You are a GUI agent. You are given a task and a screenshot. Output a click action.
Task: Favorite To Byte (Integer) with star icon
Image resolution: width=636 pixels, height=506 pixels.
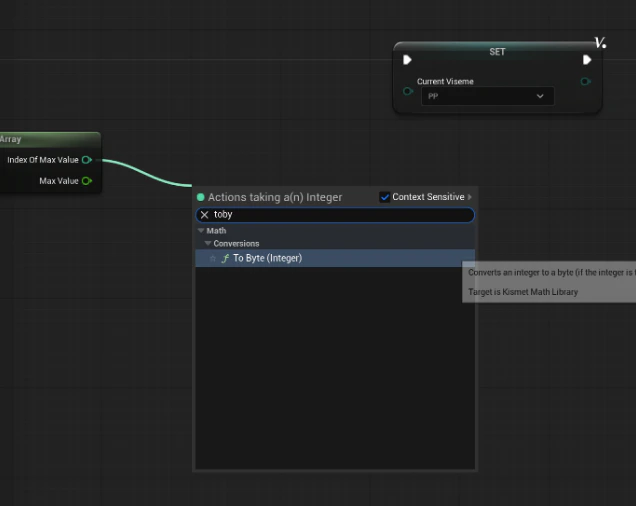coord(213,258)
